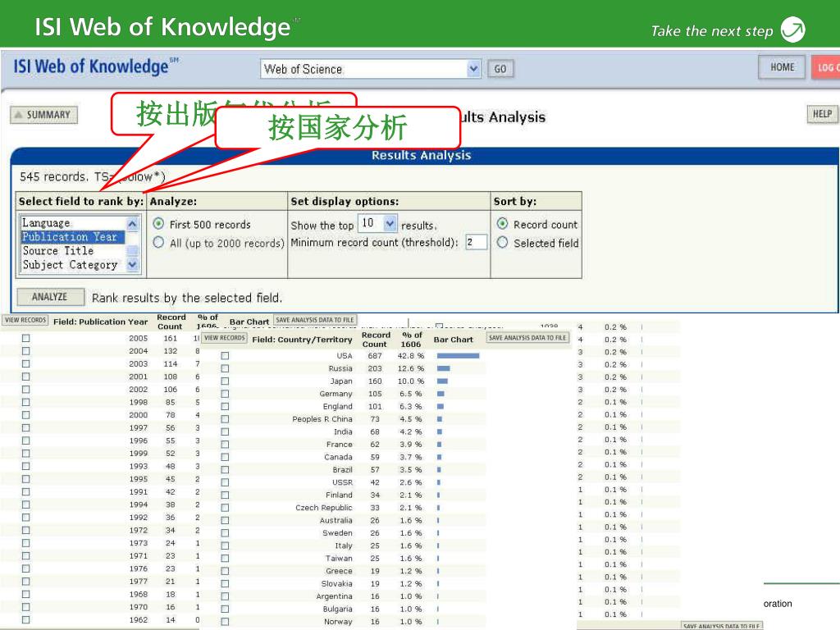Check the box for USA
The image size is (840, 630).
pos(225,356)
